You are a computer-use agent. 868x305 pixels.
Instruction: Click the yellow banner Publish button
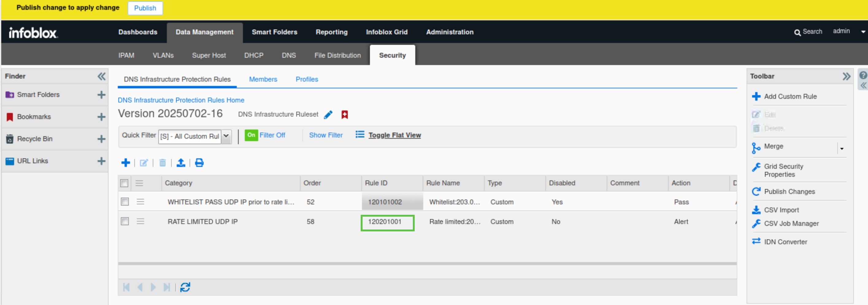click(145, 8)
